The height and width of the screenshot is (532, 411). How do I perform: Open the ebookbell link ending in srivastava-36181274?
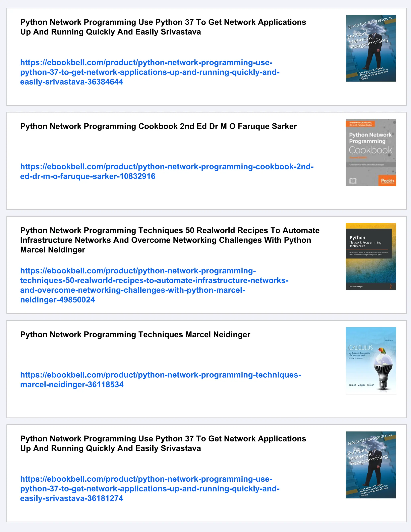click(x=150, y=489)
